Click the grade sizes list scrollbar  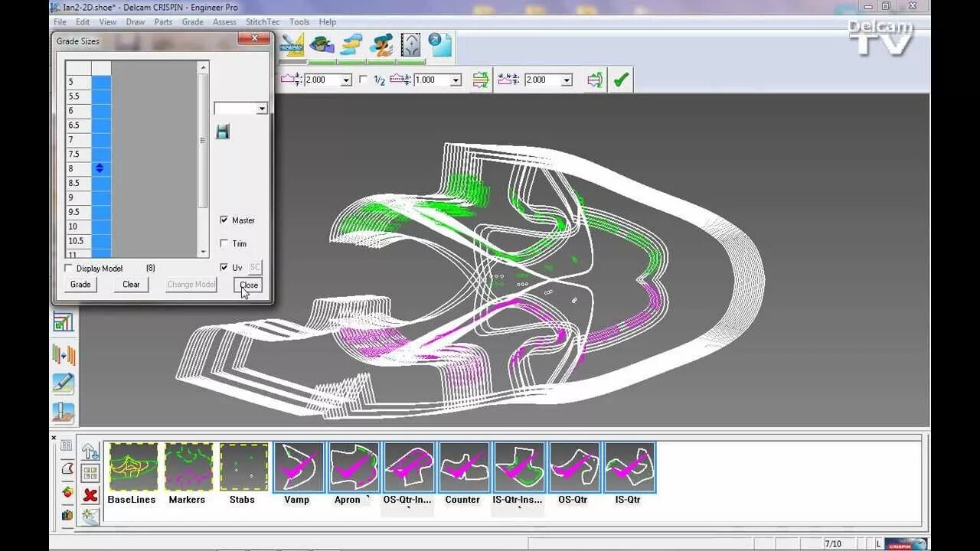[x=203, y=141]
